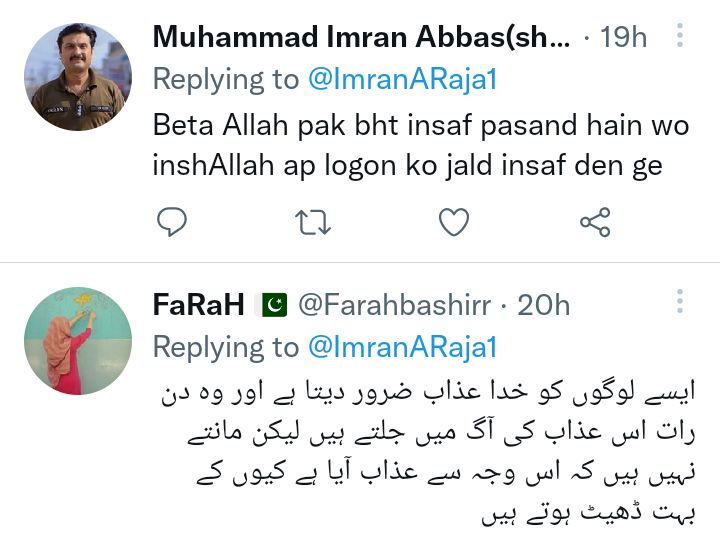Open the @Farahbashirr handle

click(394, 305)
